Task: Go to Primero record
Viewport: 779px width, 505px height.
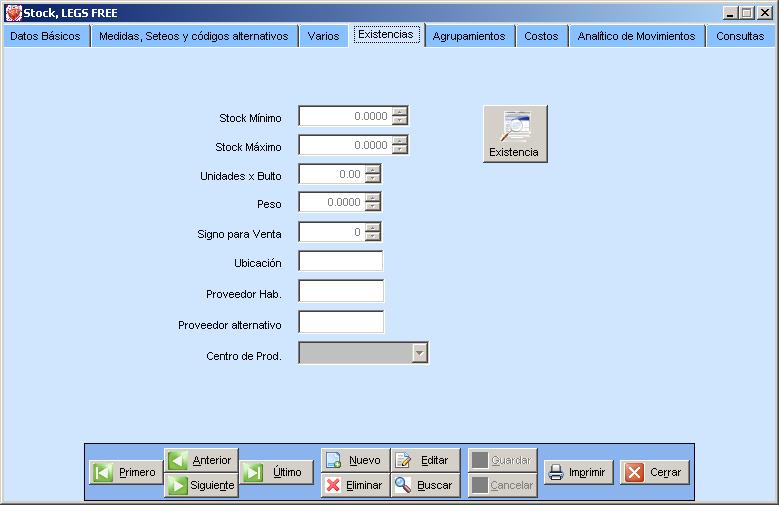Action: [x=126, y=473]
